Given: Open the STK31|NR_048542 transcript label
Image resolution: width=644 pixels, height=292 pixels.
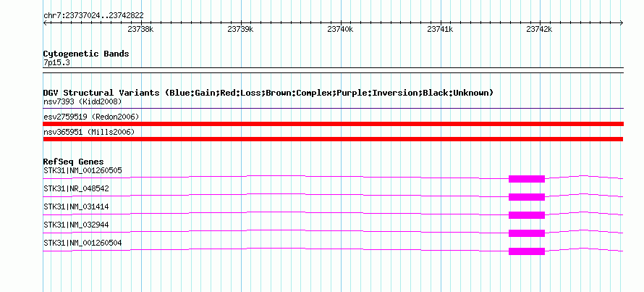Looking at the screenshot, I should pos(76,189).
